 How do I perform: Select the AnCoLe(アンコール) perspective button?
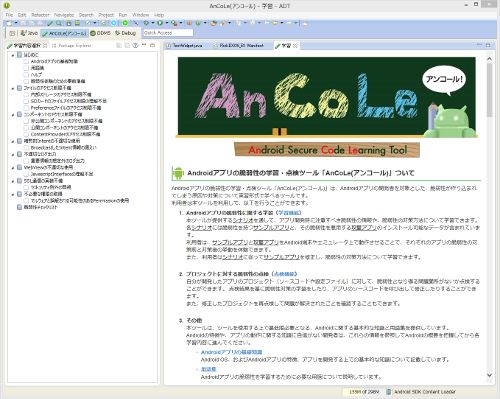[64, 33]
